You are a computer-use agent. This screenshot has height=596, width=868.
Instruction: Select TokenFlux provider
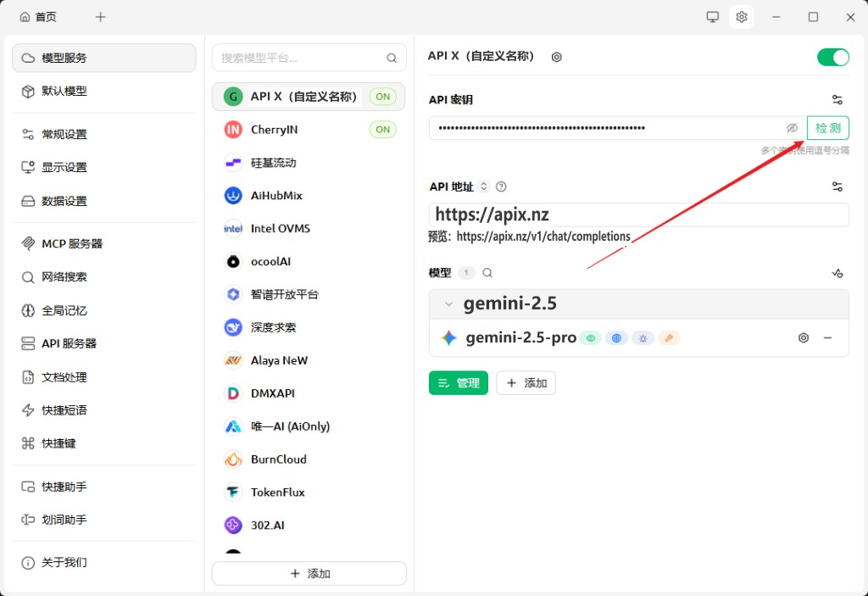tap(309, 492)
